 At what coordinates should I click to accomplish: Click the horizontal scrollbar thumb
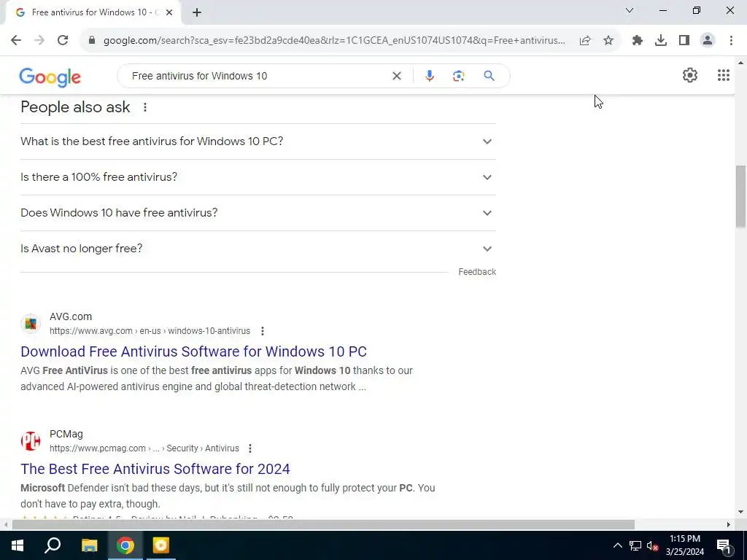point(323,525)
